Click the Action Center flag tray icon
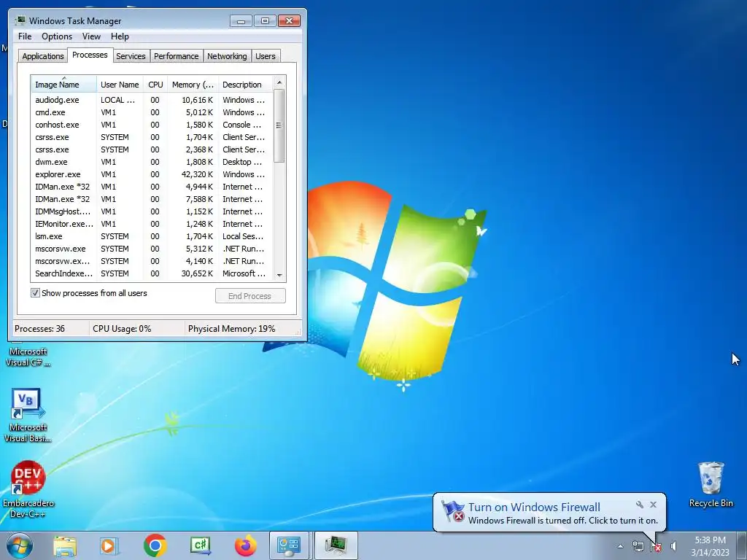 (656, 546)
